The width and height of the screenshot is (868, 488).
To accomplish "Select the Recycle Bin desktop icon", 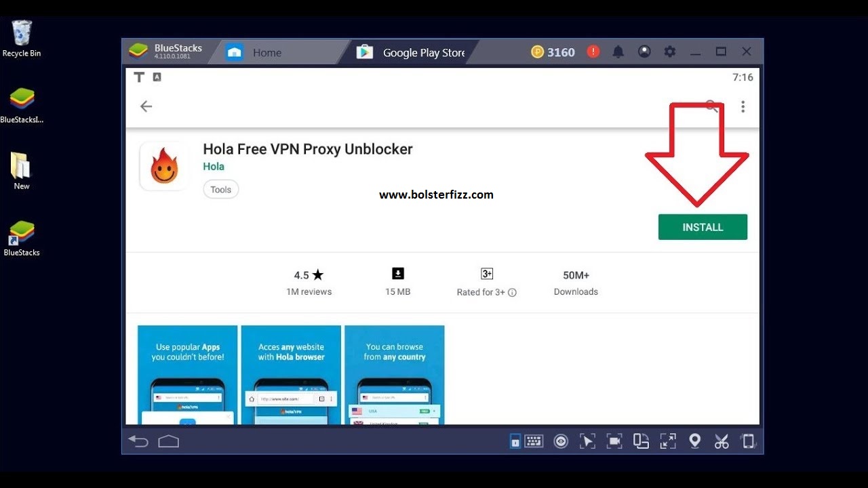I will click(22, 39).
